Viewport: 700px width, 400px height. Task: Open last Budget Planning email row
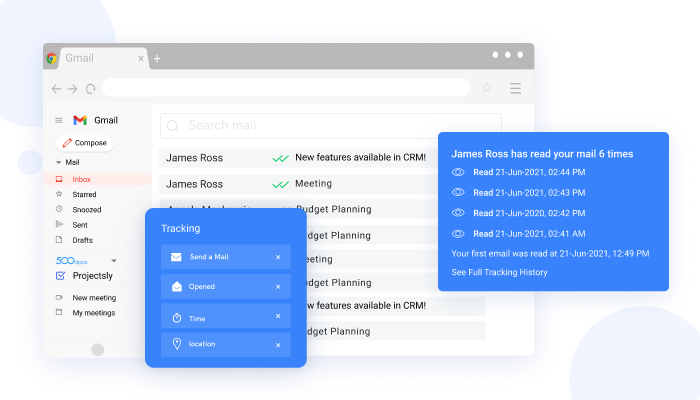pos(395,331)
